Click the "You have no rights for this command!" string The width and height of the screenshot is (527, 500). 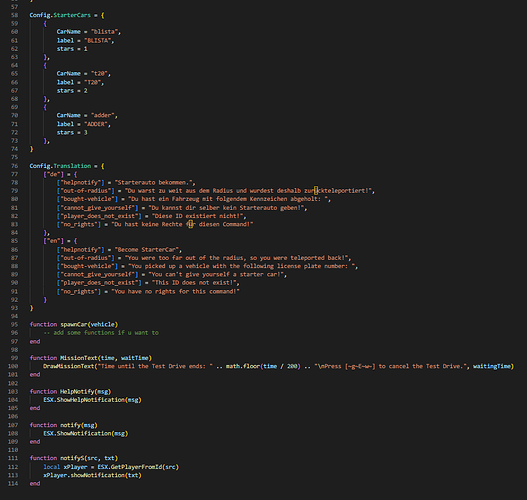click(x=175, y=291)
